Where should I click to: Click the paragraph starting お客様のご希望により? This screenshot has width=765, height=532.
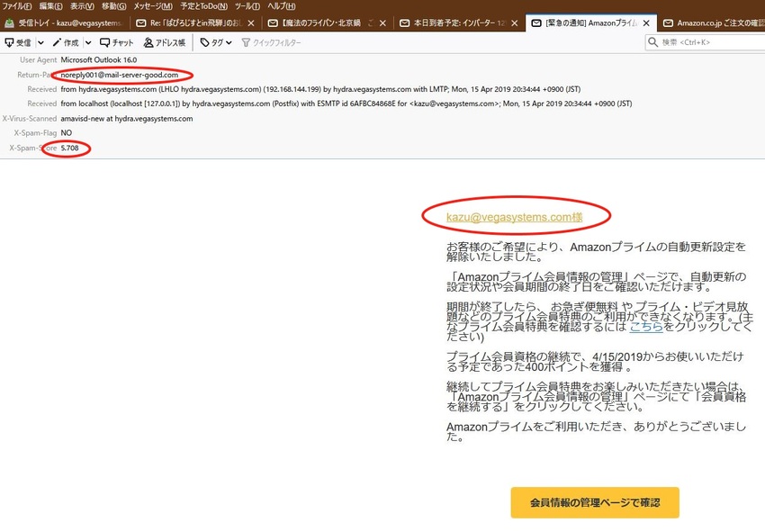[596, 252]
